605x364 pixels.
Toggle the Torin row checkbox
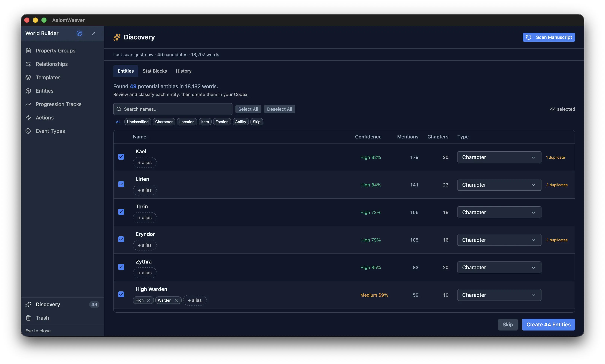click(121, 212)
